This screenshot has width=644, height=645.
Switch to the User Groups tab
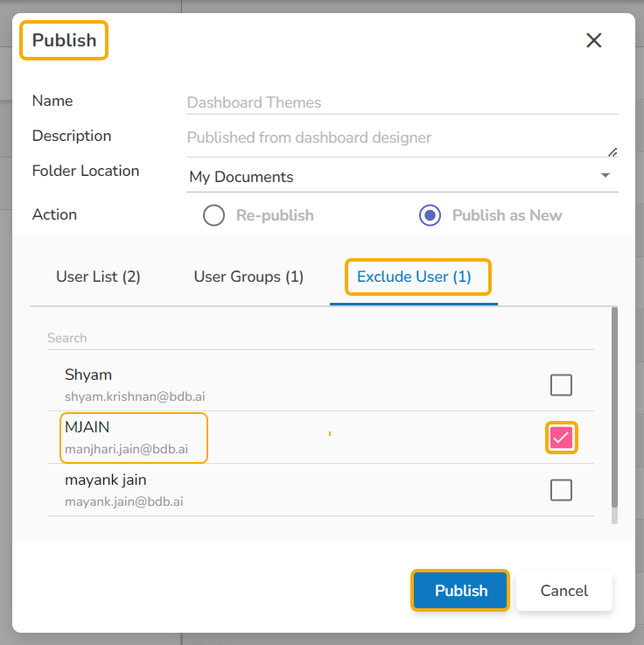point(248,277)
